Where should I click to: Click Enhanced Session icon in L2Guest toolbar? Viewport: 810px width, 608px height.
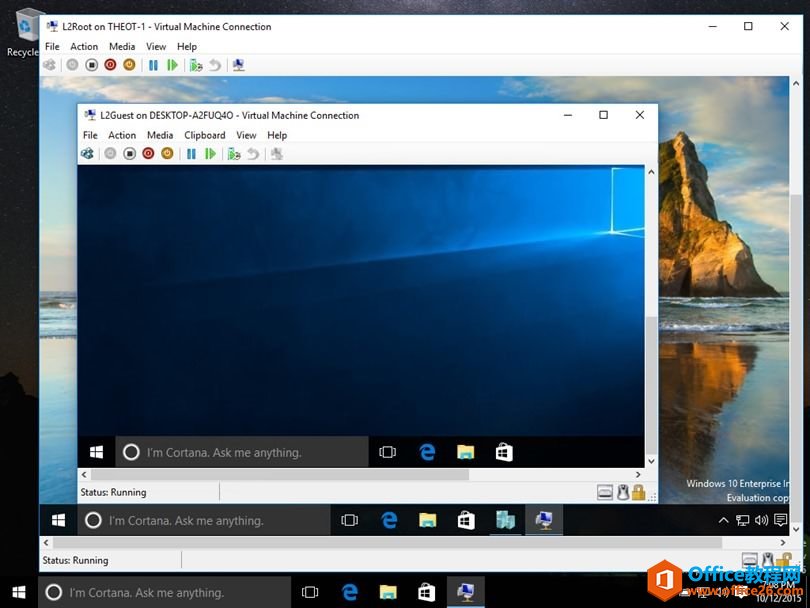point(277,153)
